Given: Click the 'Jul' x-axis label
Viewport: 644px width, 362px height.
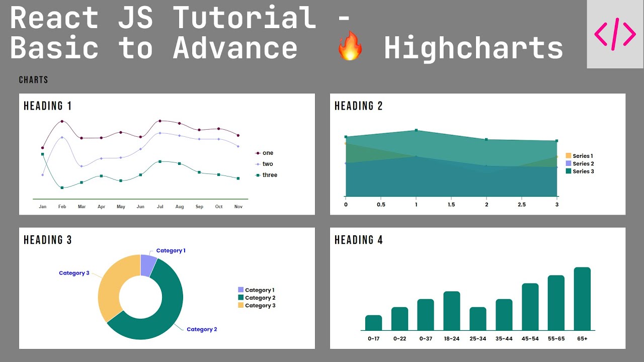Looking at the screenshot, I should (x=160, y=207).
